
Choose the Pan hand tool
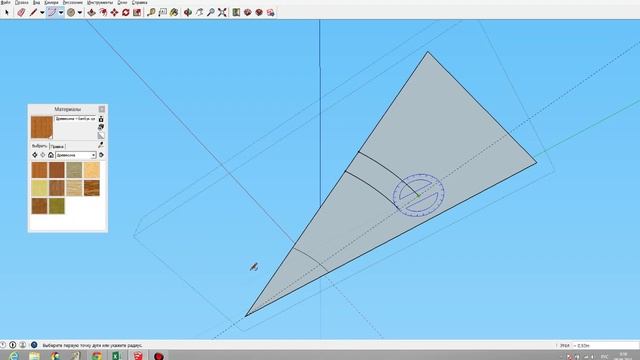click(x=199, y=12)
